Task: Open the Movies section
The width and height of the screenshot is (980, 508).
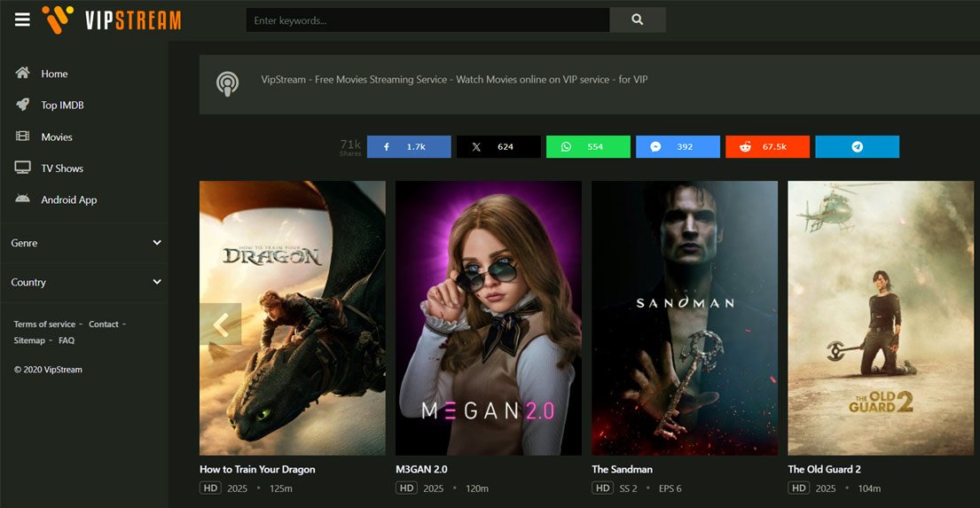Action: tap(57, 137)
